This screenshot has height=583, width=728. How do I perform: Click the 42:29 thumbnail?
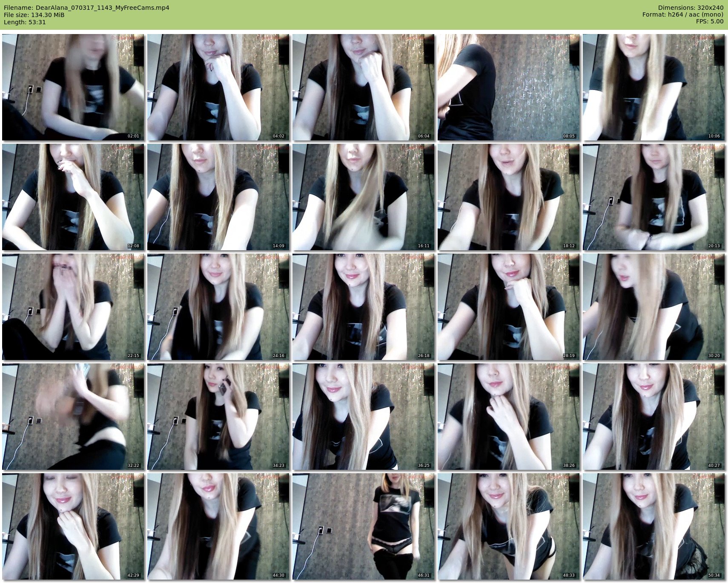(x=73, y=526)
